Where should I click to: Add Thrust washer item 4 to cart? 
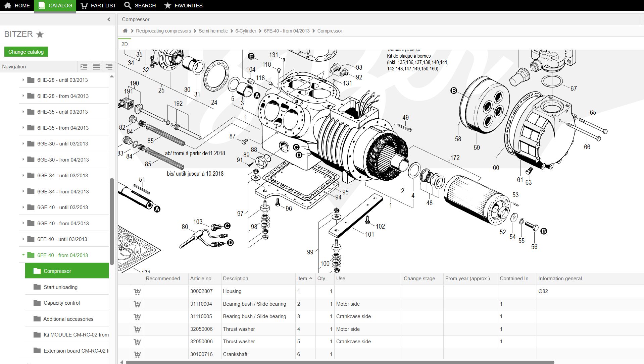[x=137, y=329]
